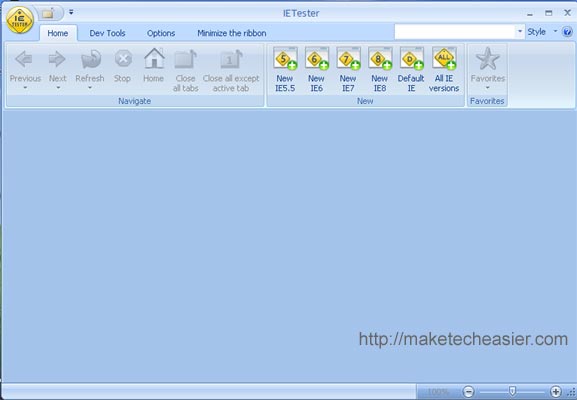Click the Refresh icon
The height and width of the screenshot is (400, 577).
pyautogui.click(x=91, y=59)
